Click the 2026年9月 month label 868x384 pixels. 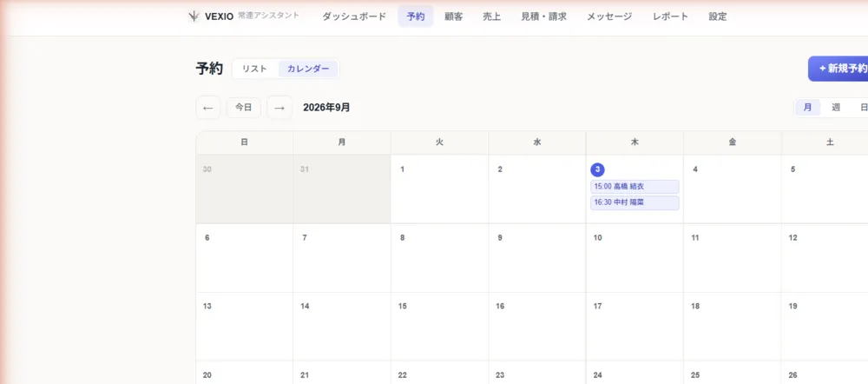point(326,108)
